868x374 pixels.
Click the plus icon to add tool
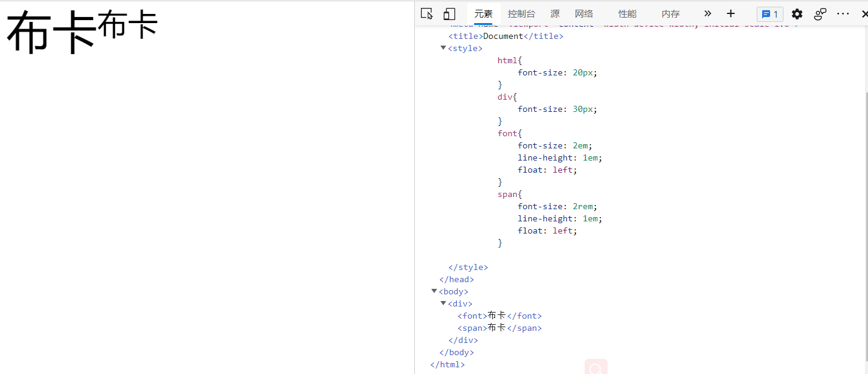(x=731, y=13)
